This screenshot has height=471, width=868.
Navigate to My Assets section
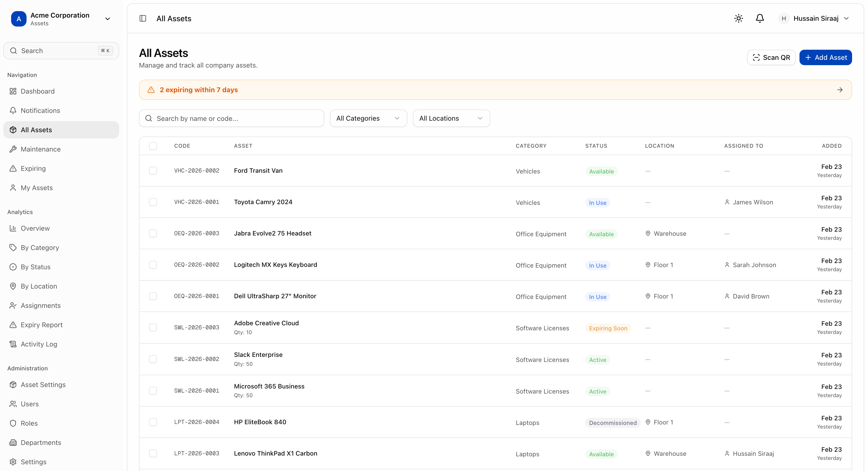tap(36, 188)
